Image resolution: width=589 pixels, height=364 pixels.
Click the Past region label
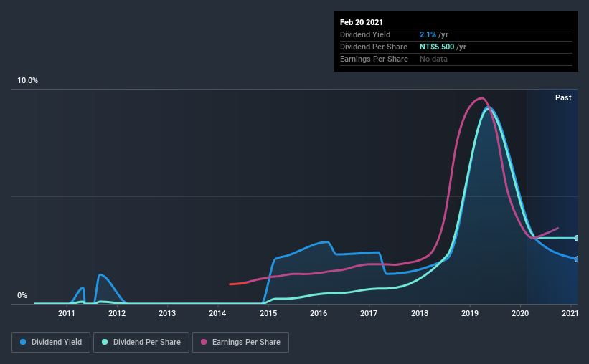point(563,97)
